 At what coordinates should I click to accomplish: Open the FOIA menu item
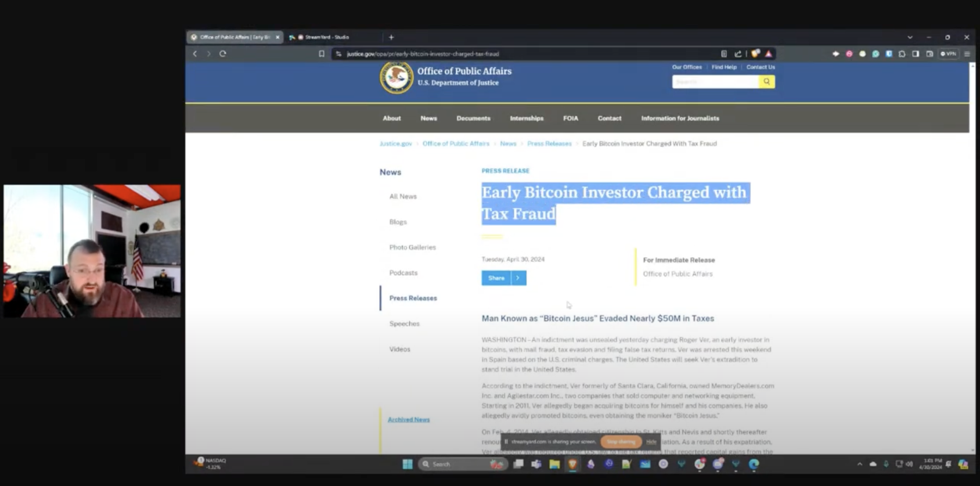coord(571,118)
